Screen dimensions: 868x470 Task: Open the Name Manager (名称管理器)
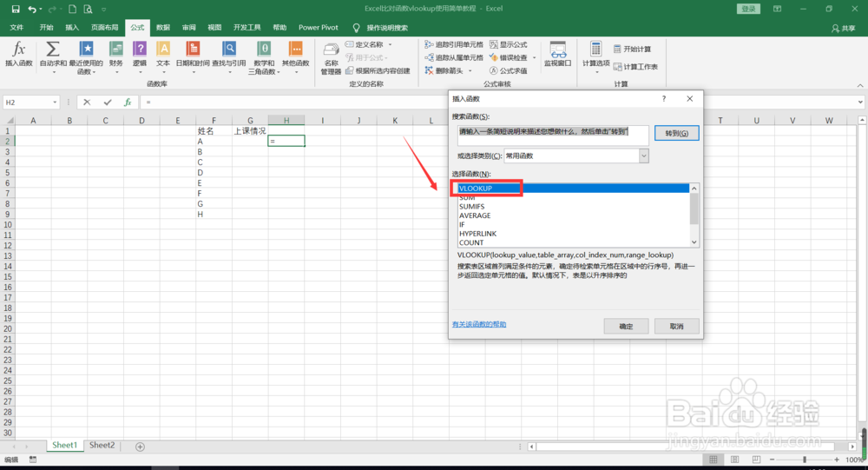[x=331, y=58]
